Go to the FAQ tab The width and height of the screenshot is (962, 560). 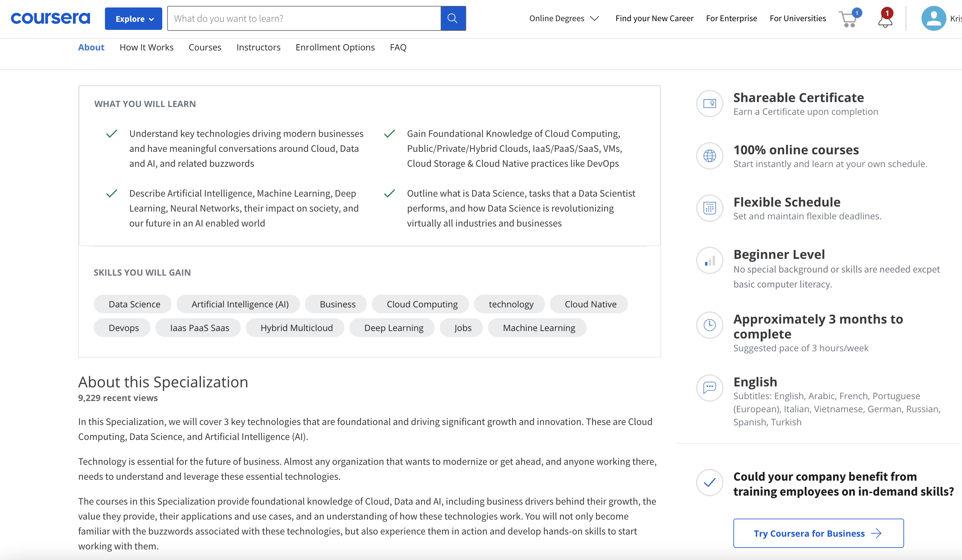point(398,47)
